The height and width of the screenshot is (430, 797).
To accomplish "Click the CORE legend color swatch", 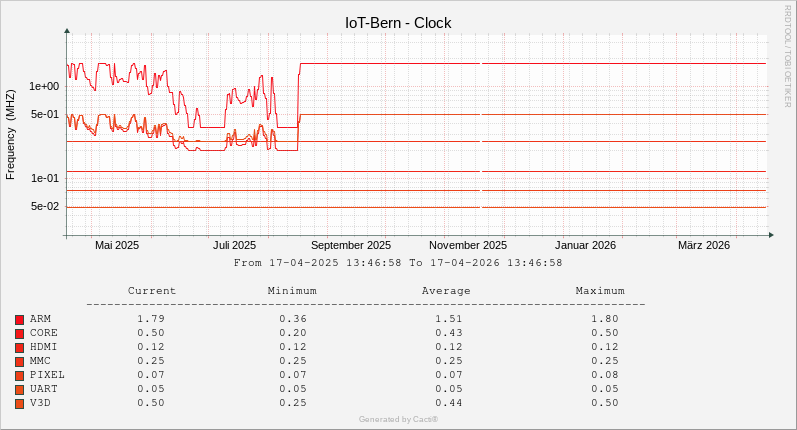I will tap(19, 333).
